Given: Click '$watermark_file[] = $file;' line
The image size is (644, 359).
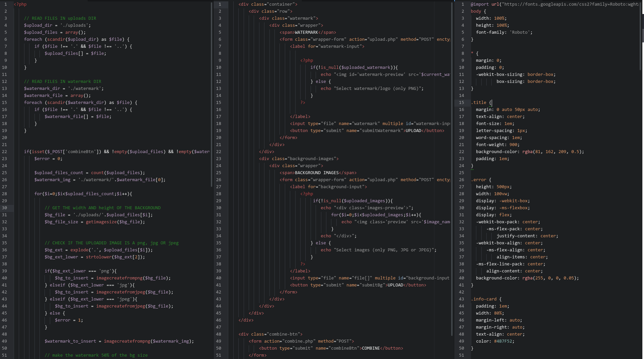Looking at the screenshot, I should coord(78,117).
